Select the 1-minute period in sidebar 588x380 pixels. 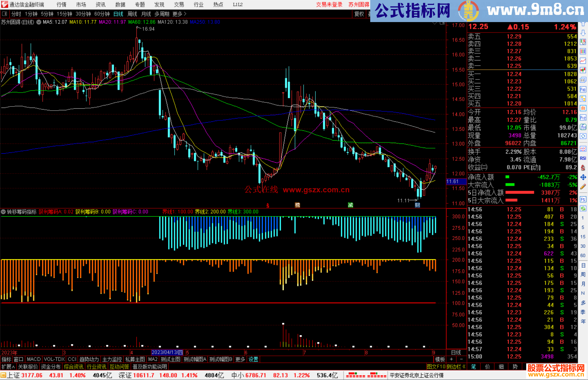[583, 218]
